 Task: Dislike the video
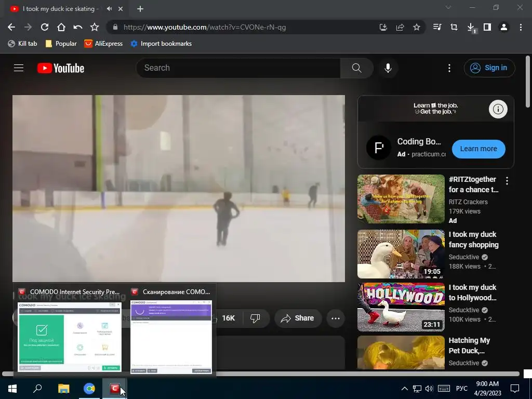(x=255, y=318)
